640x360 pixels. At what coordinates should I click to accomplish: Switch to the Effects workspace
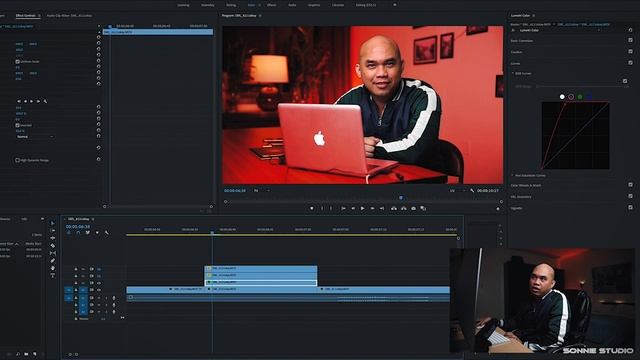pyautogui.click(x=271, y=5)
